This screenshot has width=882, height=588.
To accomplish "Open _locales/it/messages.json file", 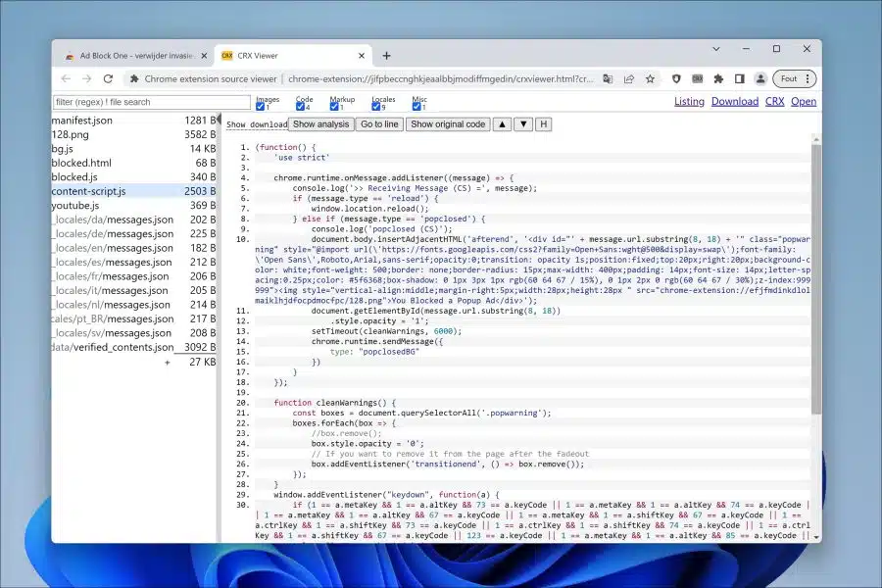I will [134, 290].
